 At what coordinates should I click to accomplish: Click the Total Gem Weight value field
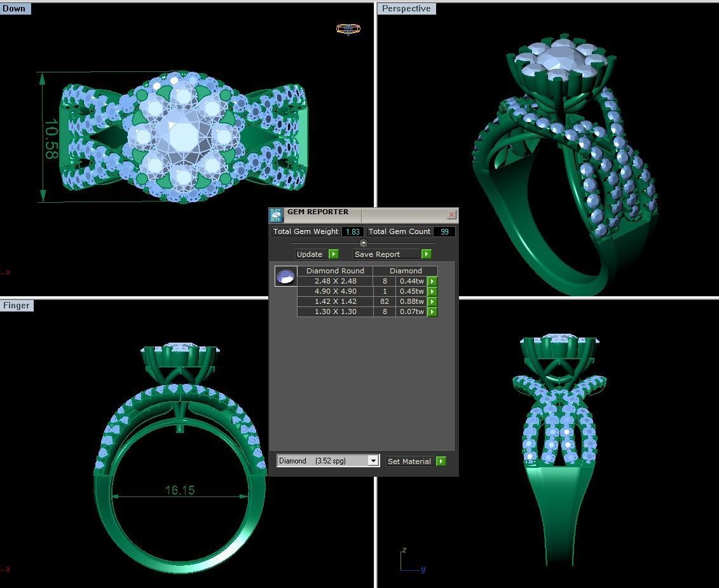coord(352,231)
